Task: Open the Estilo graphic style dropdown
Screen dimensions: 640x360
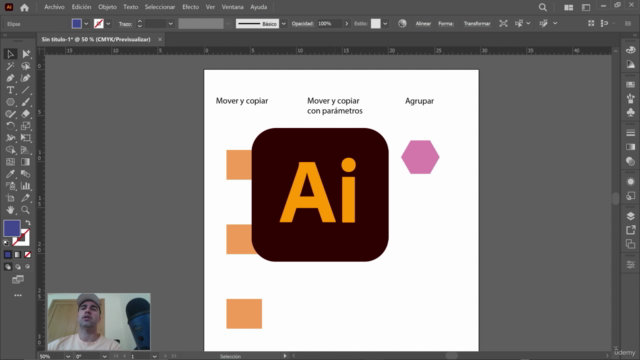Action: 385,24
